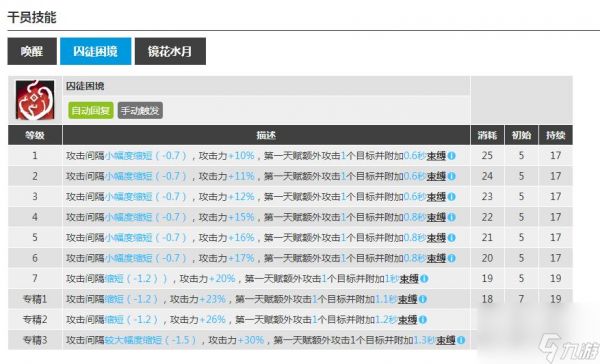
Task: Open the 束缚 link in level 4 row
Action: tap(437, 217)
